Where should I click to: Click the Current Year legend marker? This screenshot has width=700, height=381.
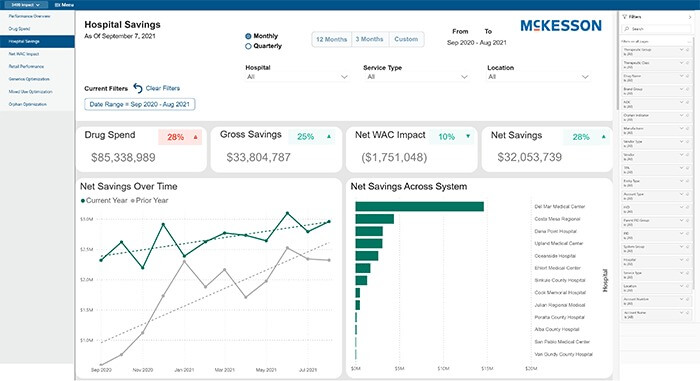83,201
